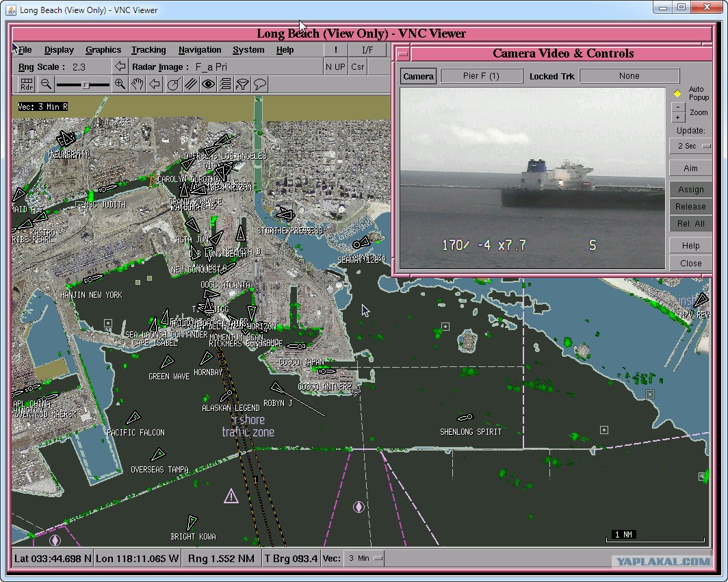The image size is (728, 582).
Task: Select the ALASKAN LEGEND vessel symbol
Action: tap(227, 395)
